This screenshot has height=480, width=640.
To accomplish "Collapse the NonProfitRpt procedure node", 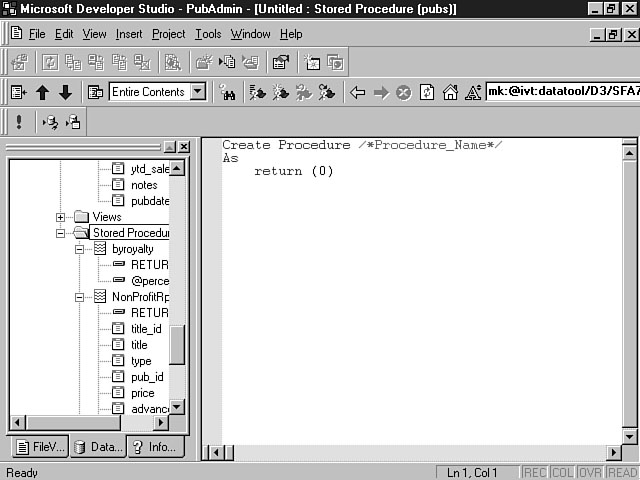I will pos(80,297).
